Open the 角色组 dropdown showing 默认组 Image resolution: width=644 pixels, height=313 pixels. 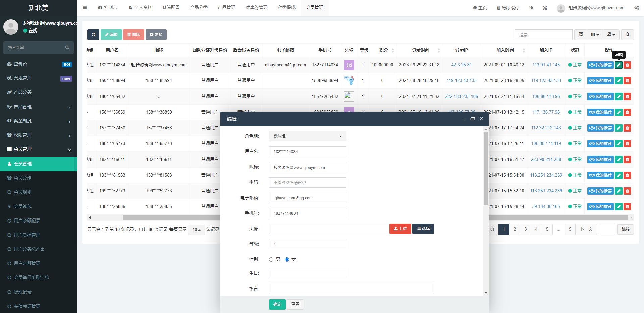click(307, 136)
